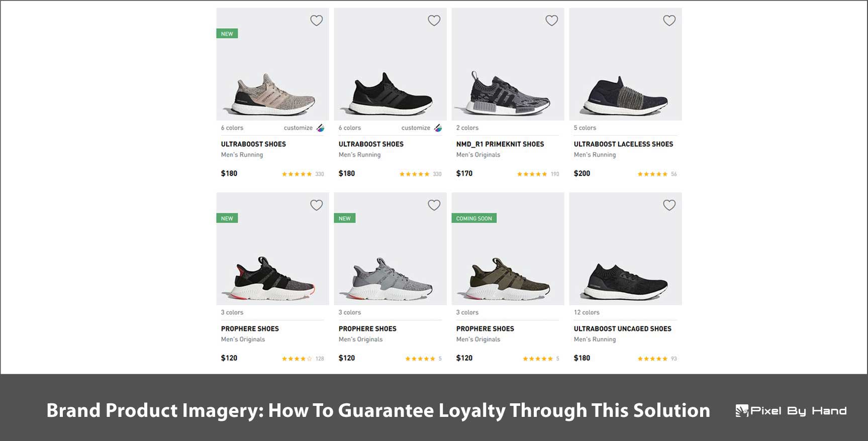Open the NMD_R1 PRIMEKNIT SHOES product link
868x441 pixels.
tap(500, 144)
